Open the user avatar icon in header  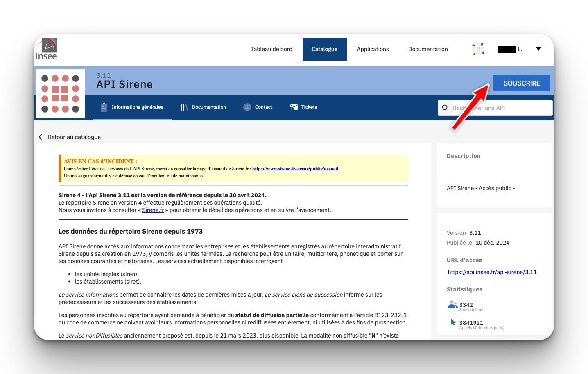pos(478,49)
